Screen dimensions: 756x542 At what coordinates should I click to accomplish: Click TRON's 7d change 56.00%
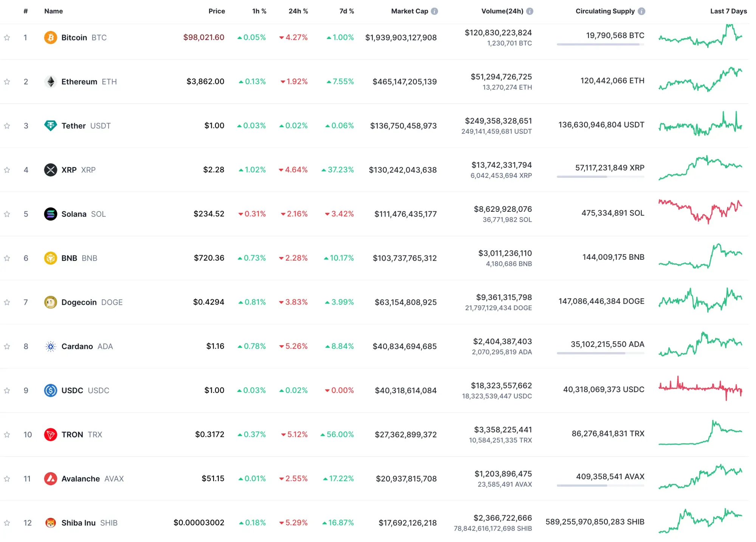337,435
